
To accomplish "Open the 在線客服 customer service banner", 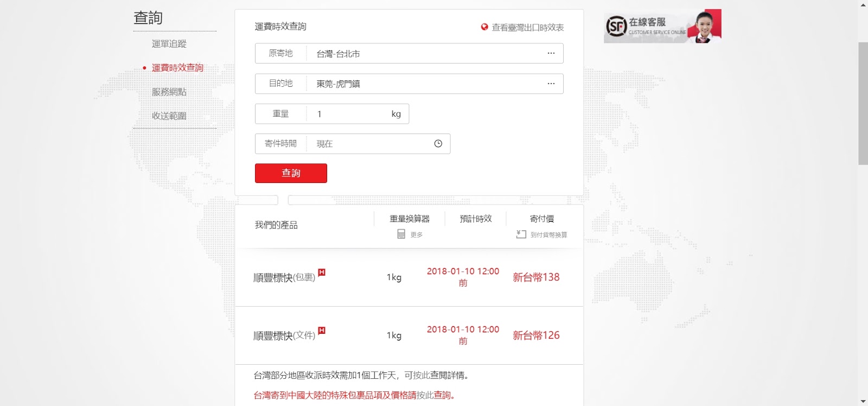I will (x=662, y=26).
